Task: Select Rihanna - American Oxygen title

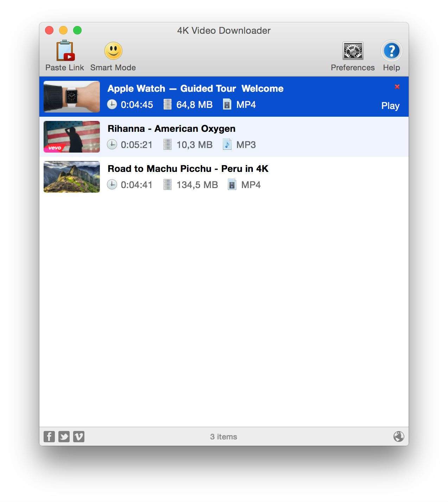Action: pos(171,129)
